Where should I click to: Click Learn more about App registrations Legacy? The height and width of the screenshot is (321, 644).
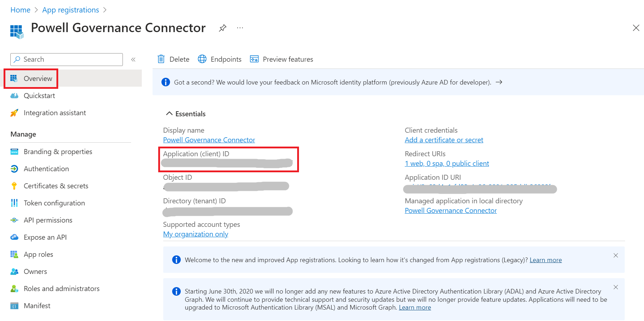click(x=545, y=260)
